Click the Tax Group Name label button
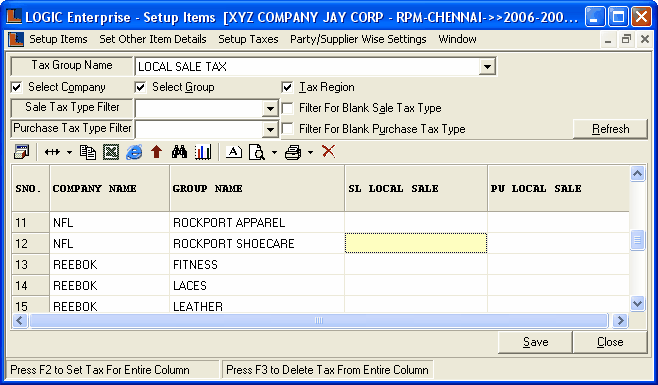Screen dimensions: 658x385 click(72, 66)
